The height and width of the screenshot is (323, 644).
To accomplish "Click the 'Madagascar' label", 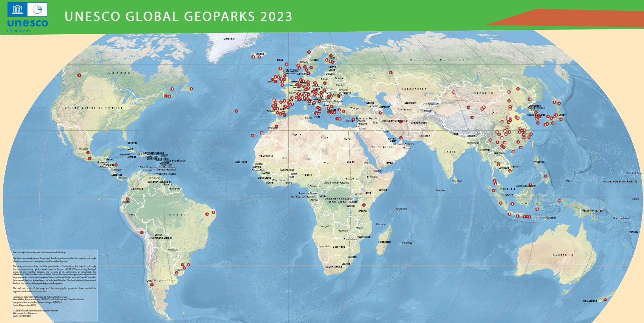I will pos(385,242).
